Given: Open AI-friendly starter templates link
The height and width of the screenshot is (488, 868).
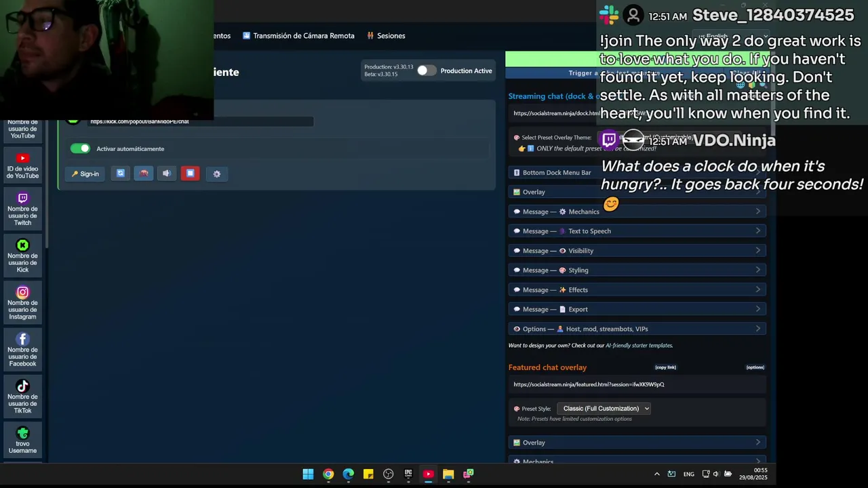Looking at the screenshot, I should pos(639,345).
